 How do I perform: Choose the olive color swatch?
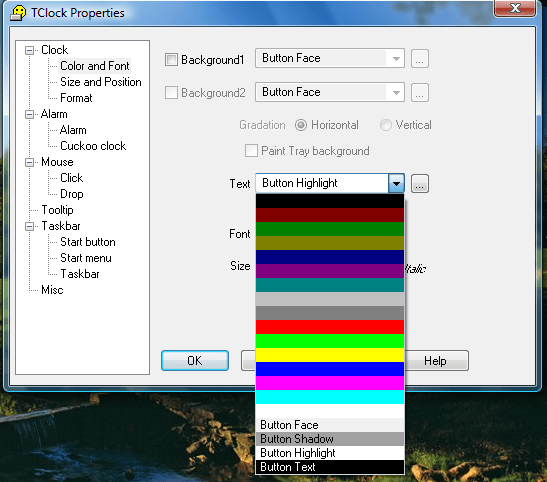[x=330, y=243]
